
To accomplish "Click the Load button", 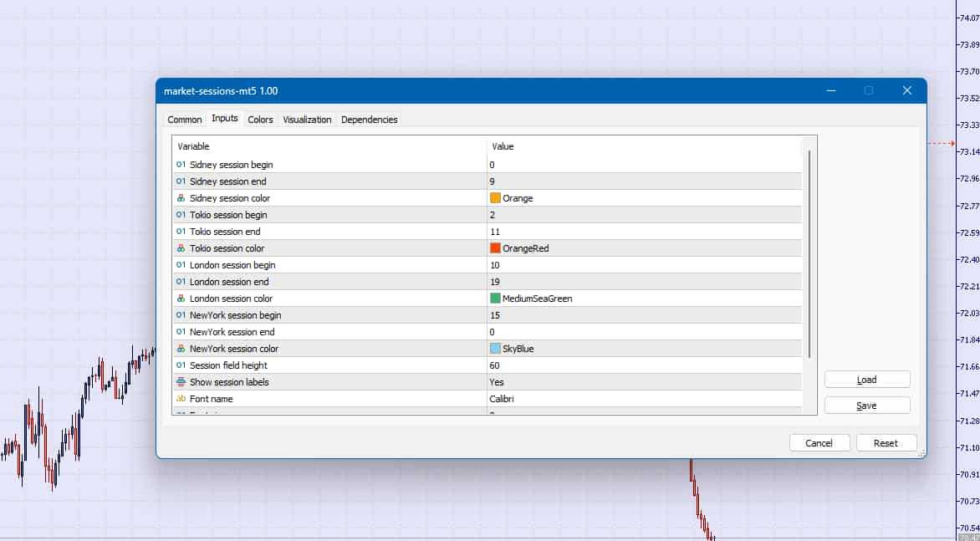I will pos(867,379).
